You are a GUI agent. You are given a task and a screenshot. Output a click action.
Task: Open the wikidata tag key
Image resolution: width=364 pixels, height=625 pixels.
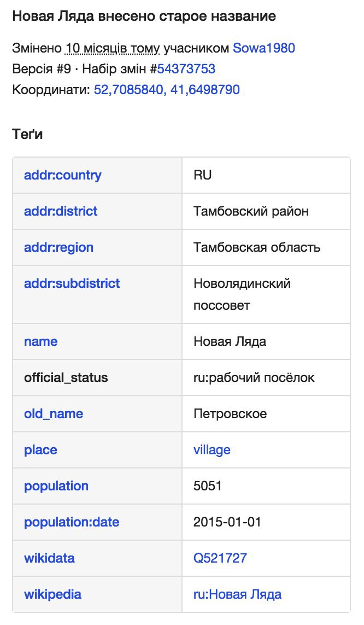pyautogui.click(x=49, y=558)
